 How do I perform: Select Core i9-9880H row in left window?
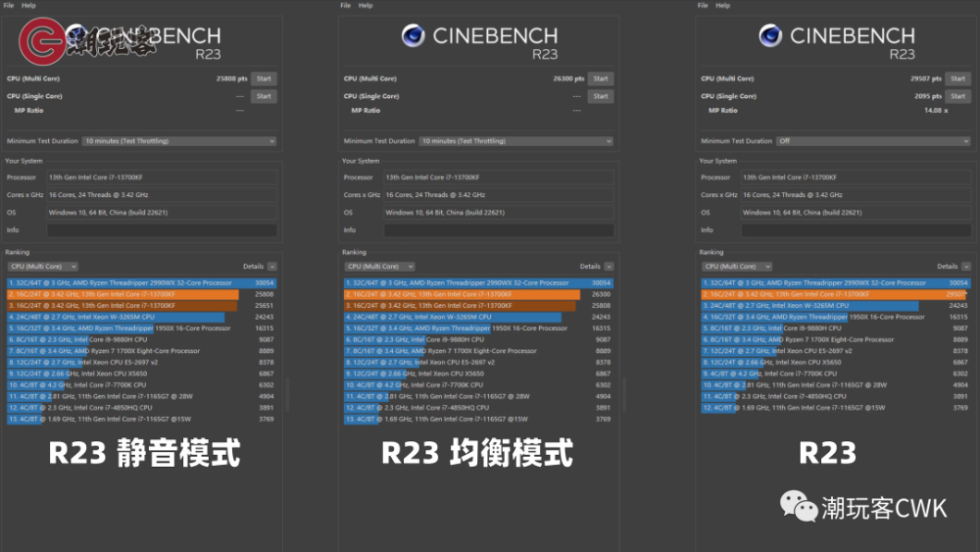142,339
